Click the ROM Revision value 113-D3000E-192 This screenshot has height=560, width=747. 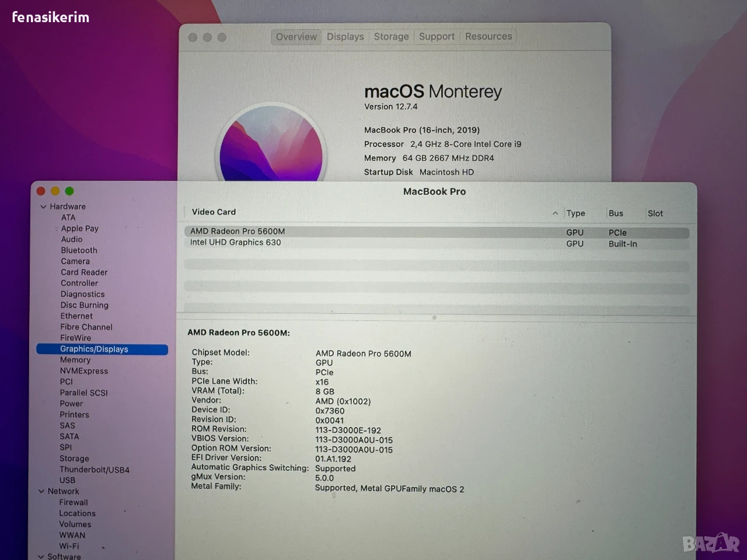pyautogui.click(x=348, y=430)
